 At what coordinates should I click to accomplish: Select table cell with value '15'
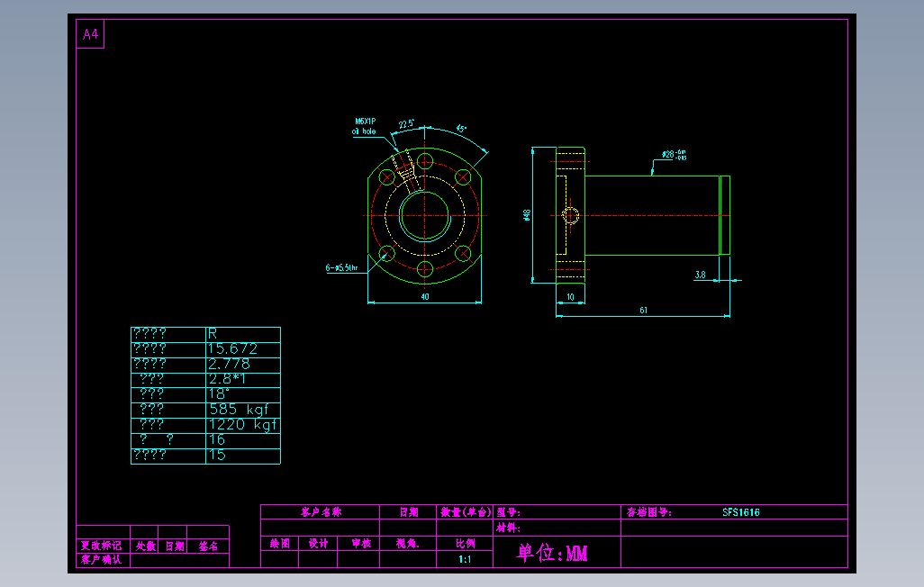click(243, 456)
